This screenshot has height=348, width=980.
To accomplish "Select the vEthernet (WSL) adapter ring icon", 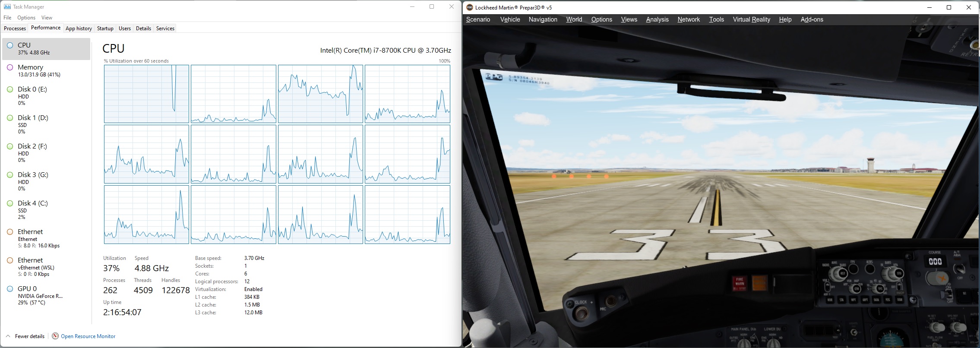I will [10, 260].
